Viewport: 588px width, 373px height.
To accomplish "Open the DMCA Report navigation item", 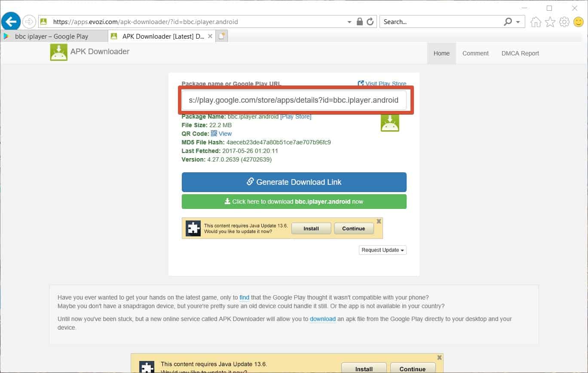I will pos(520,53).
